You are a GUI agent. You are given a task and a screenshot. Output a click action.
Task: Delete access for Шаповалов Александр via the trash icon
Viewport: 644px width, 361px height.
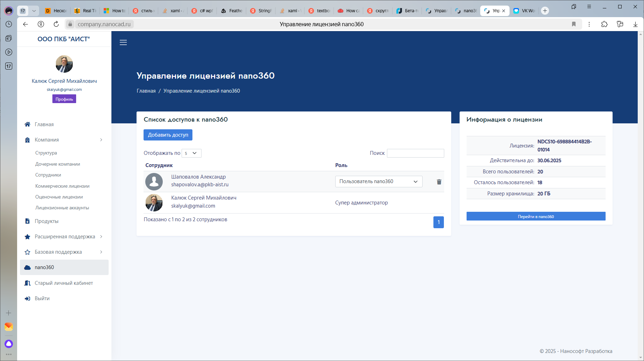[439, 182]
